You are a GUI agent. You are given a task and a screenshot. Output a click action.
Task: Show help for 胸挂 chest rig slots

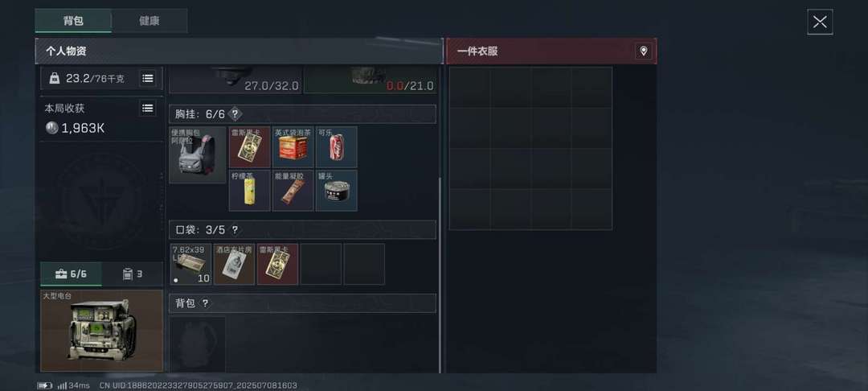[235, 114]
